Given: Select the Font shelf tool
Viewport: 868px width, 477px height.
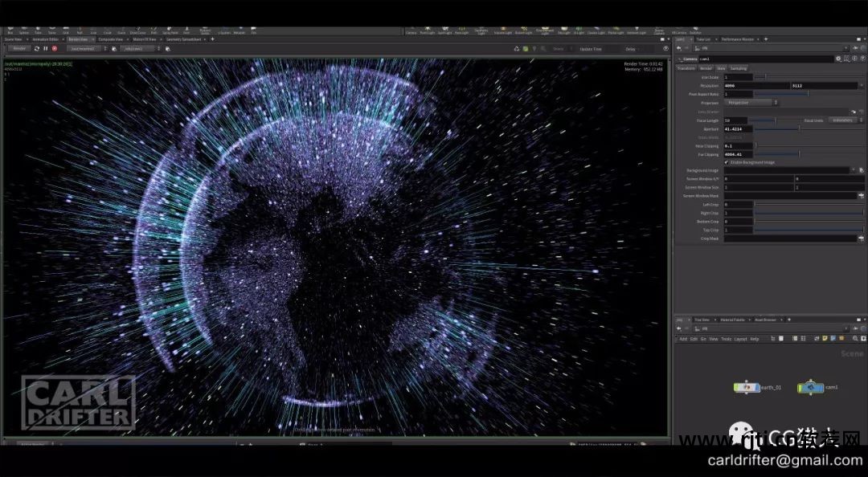Looking at the screenshot, I should pyautogui.click(x=186, y=31).
